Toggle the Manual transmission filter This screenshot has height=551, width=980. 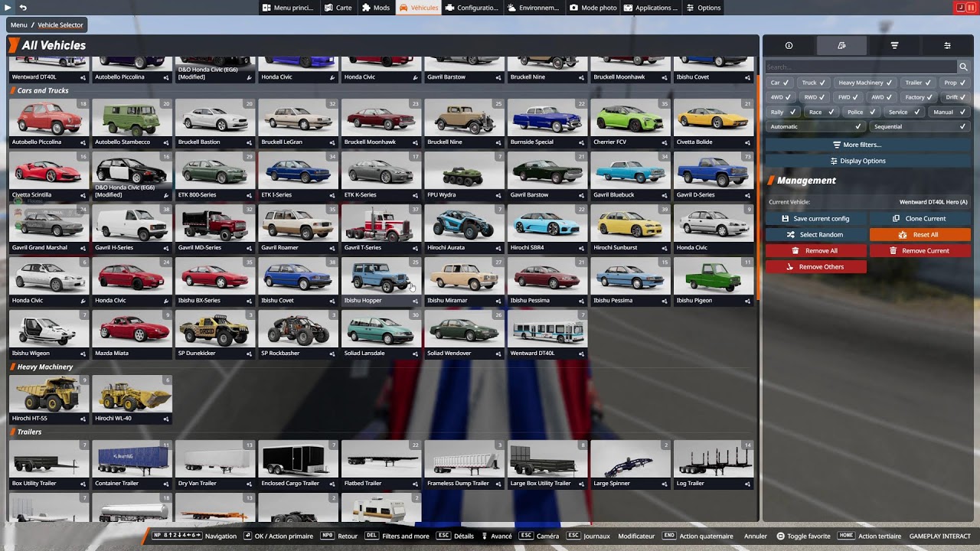(949, 112)
